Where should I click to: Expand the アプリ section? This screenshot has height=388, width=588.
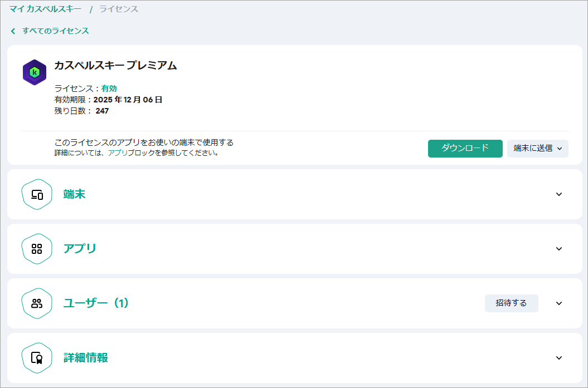click(x=559, y=249)
